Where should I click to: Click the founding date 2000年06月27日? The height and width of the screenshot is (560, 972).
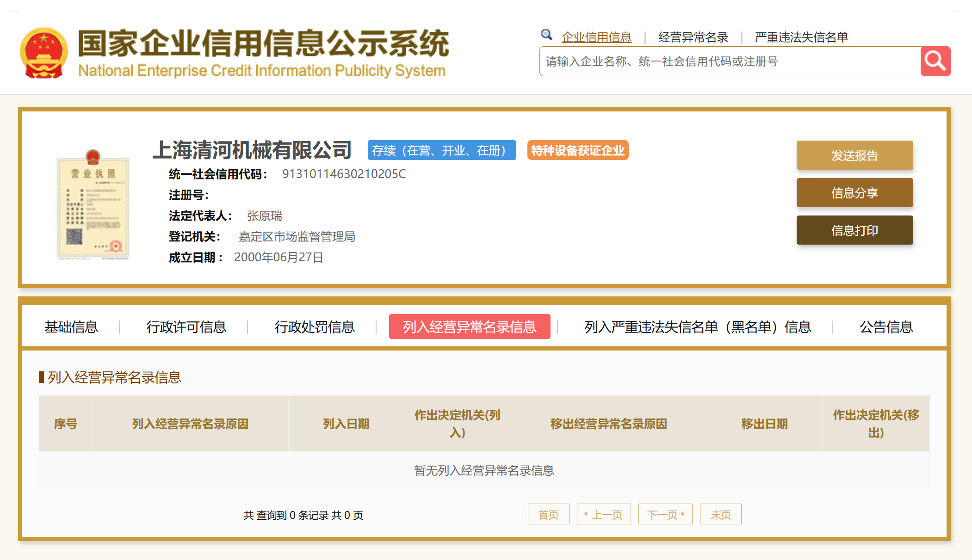(279, 257)
